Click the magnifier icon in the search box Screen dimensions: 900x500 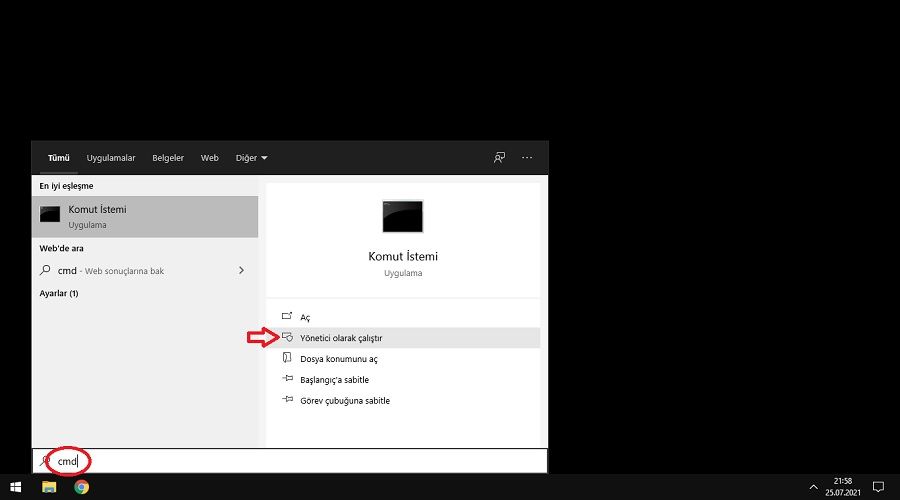point(45,461)
